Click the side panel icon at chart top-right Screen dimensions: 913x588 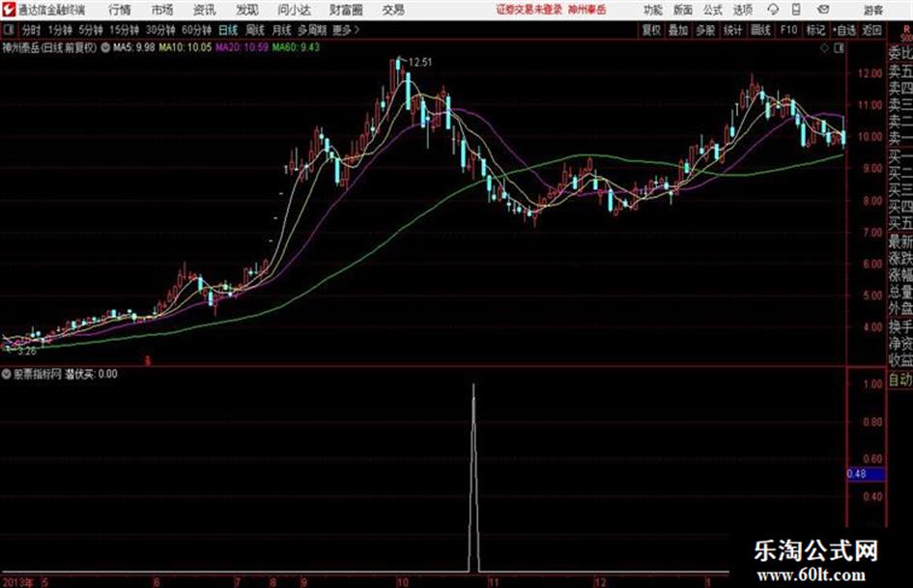pos(839,48)
